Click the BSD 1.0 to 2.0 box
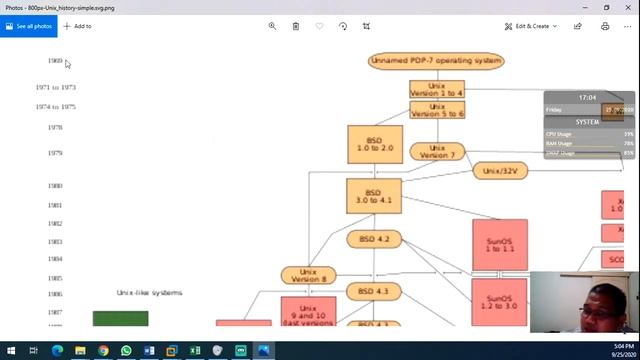 [375, 144]
